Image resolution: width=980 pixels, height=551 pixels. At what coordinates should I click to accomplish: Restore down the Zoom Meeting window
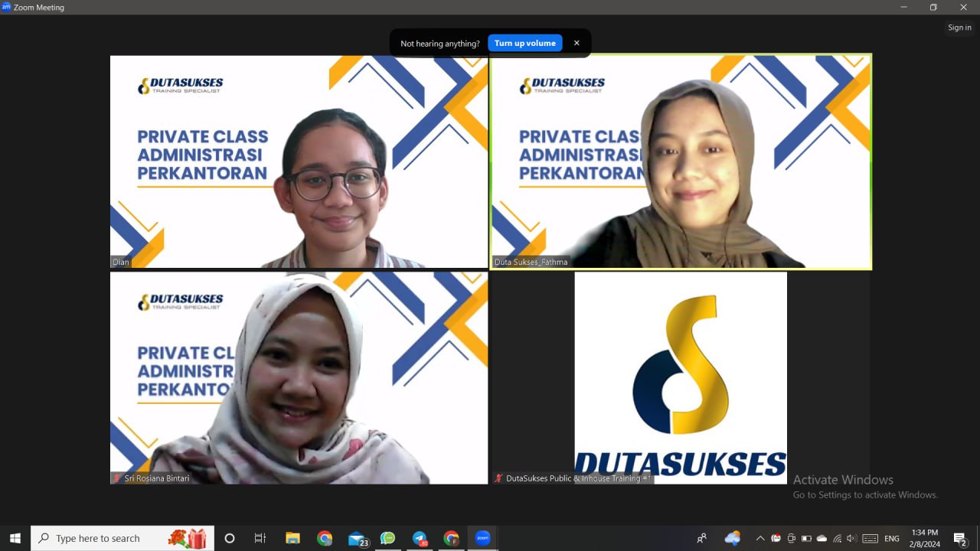[x=933, y=7]
